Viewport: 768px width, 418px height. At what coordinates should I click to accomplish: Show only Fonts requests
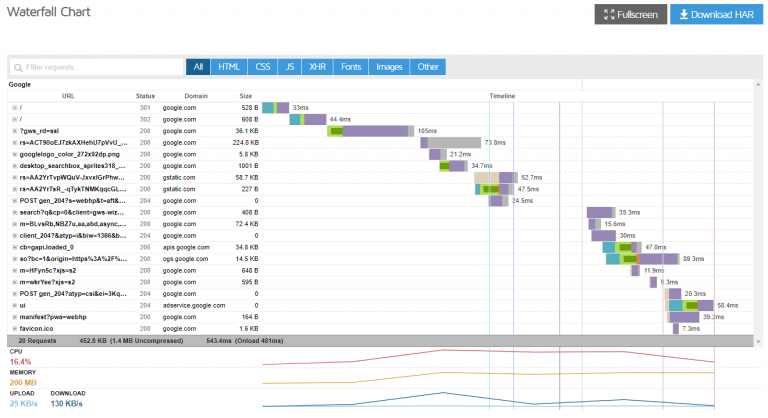(x=351, y=67)
